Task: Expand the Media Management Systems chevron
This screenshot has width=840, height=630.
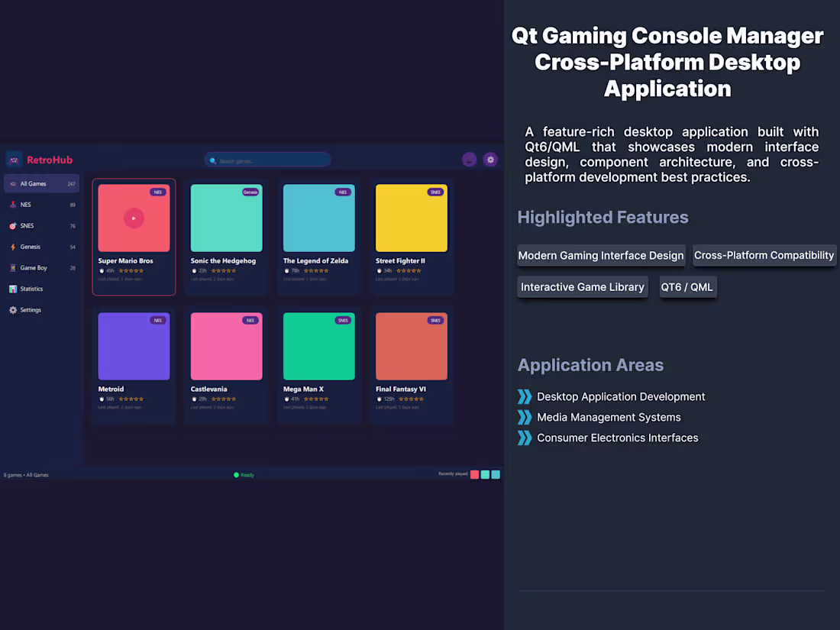Action: 524,417
